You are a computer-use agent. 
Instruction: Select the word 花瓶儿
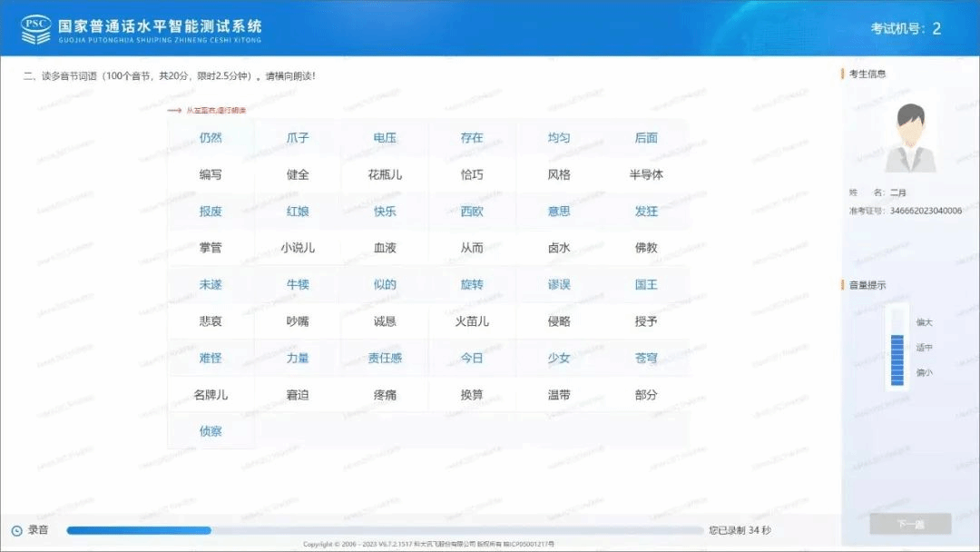point(385,174)
